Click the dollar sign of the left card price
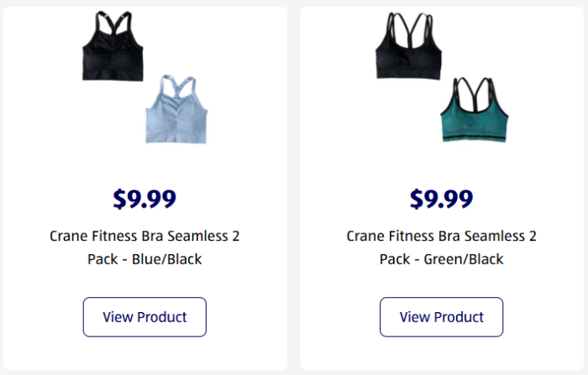Viewport: 588px width, 375px height. click(x=120, y=199)
